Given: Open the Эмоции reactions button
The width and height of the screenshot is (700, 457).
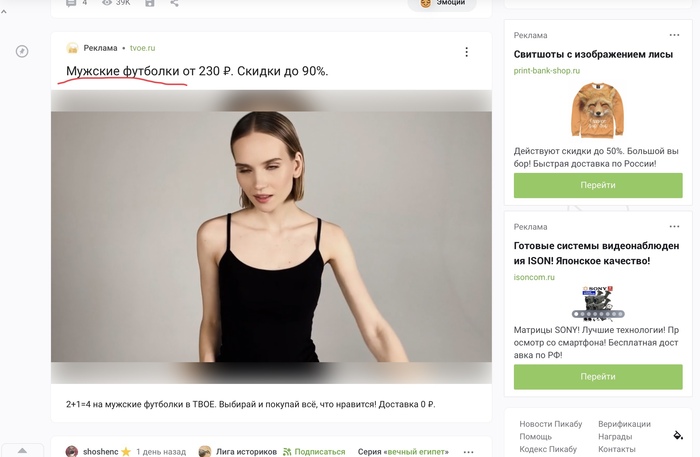Looking at the screenshot, I should [441, 3].
